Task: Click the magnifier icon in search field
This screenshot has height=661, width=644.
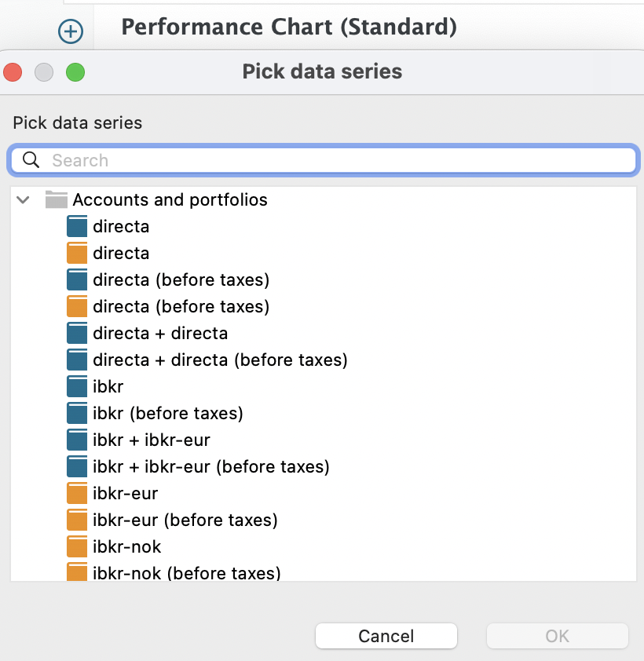Action: [31, 160]
